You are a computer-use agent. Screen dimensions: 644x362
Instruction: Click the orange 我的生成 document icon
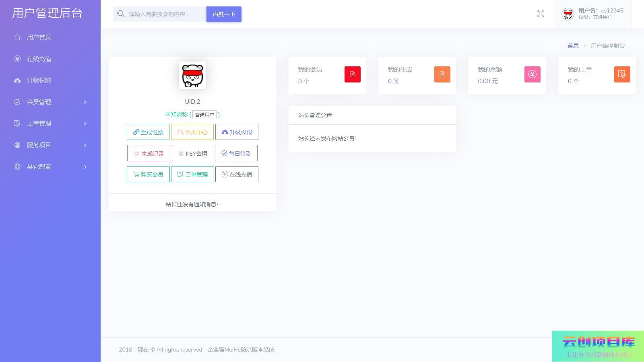click(x=442, y=74)
